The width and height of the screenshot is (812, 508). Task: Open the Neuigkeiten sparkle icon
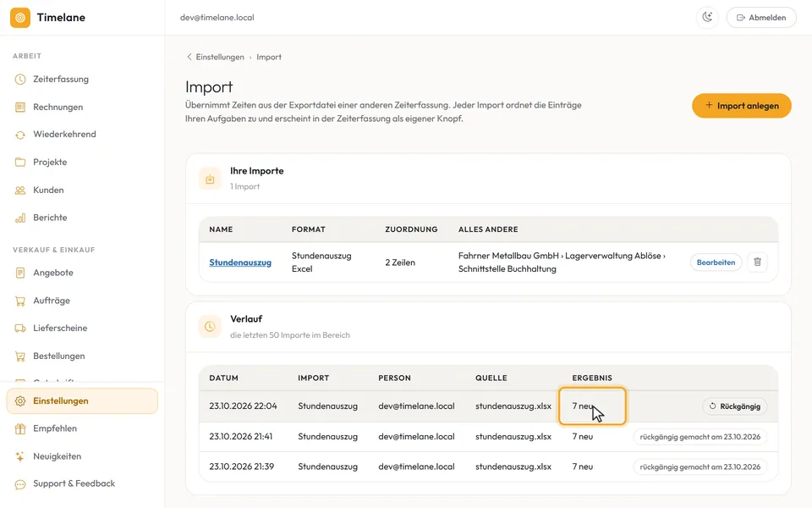(x=20, y=456)
